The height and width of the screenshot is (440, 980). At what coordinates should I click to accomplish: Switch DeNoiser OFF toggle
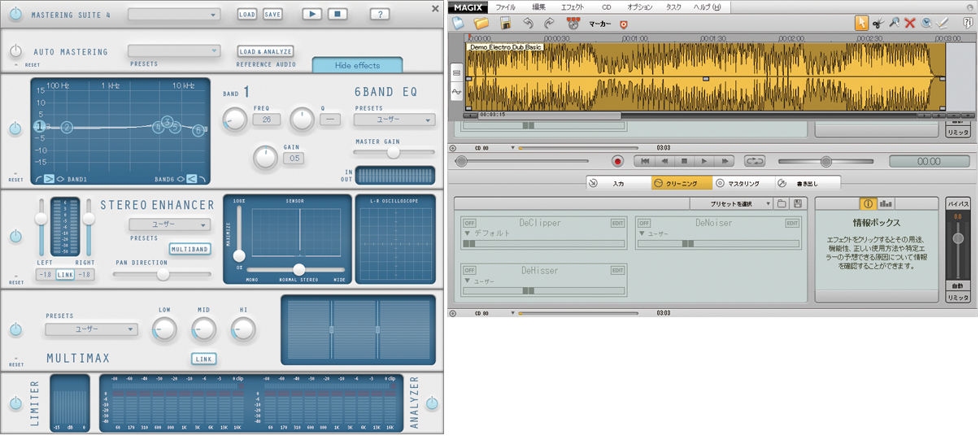coord(644,223)
